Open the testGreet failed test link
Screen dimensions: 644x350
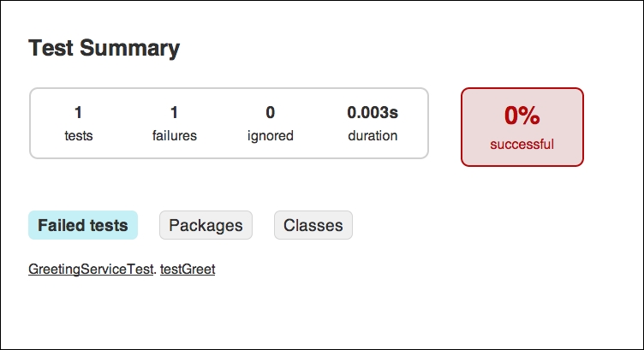pyautogui.click(x=188, y=270)
